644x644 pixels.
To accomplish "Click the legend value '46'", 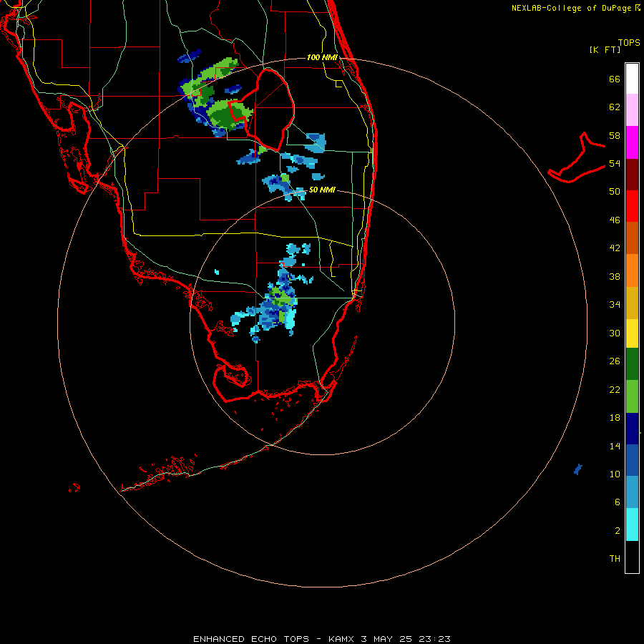I will tap(615, 220).
